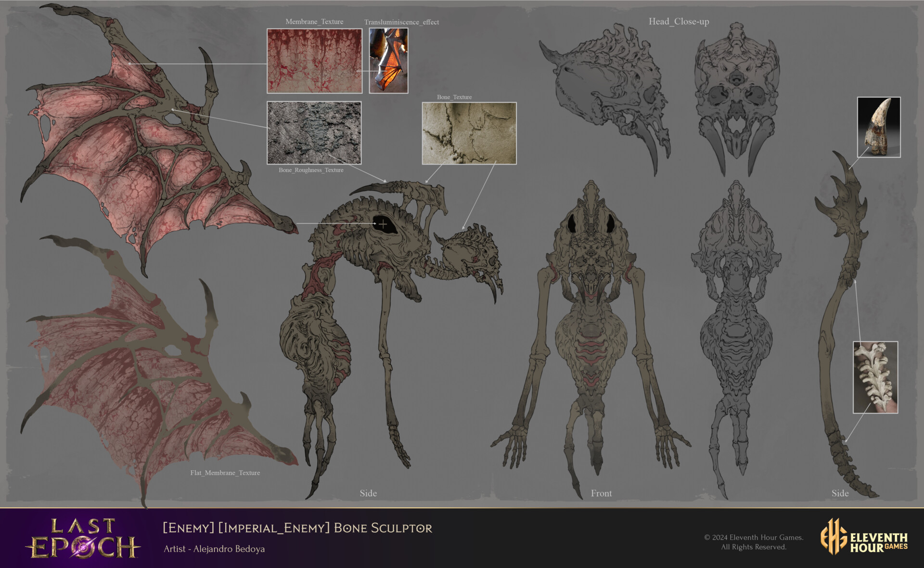
Task: Click the Side label under the tail
Action: coord(840,493)
